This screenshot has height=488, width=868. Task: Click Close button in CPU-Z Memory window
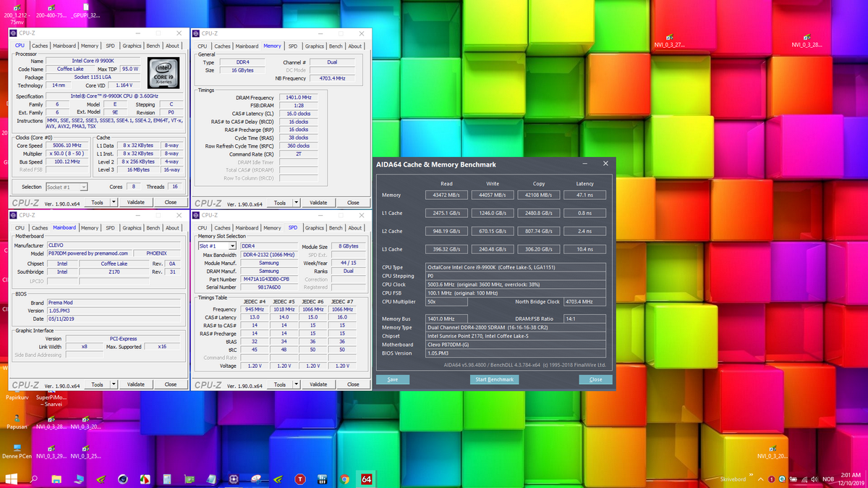click(353, 203)
